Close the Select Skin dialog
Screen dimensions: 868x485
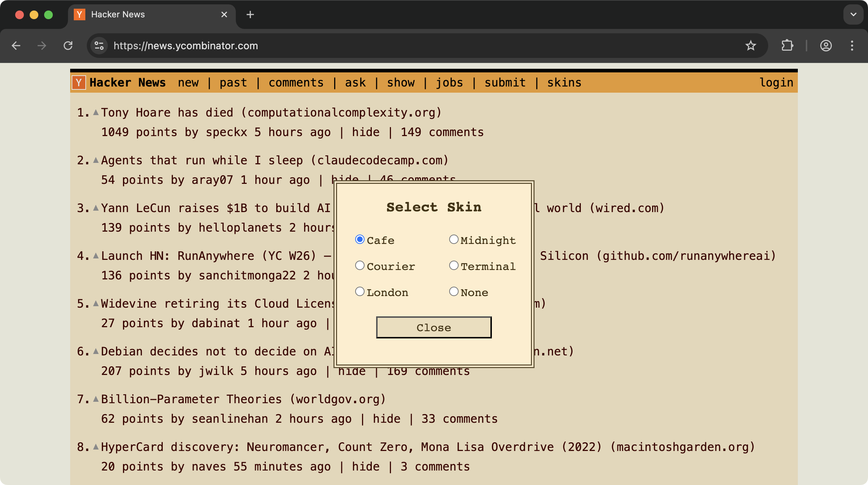(x=434, y=328)
